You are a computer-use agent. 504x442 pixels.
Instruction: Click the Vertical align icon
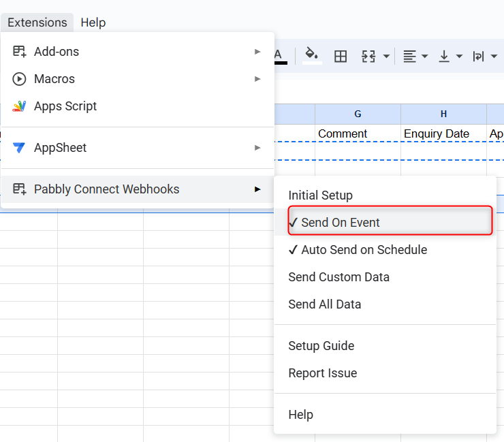click(x=444, y=57)
